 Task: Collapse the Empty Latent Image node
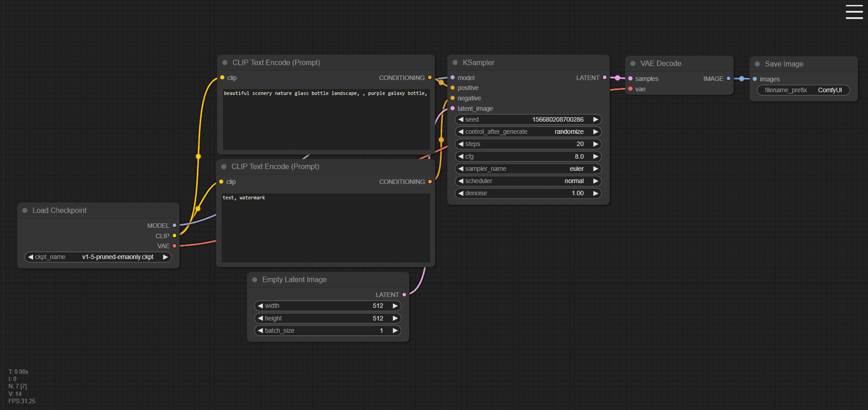[256, 279]
